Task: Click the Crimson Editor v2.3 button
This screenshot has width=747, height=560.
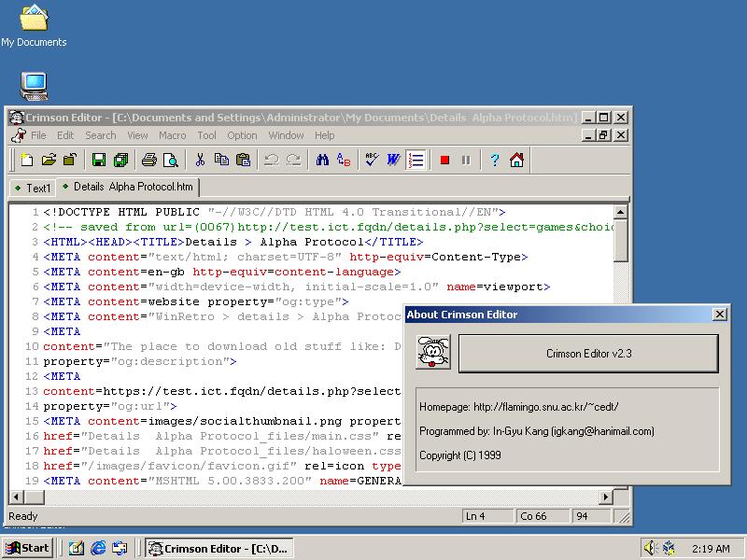Action: click(x=588, y=354)
